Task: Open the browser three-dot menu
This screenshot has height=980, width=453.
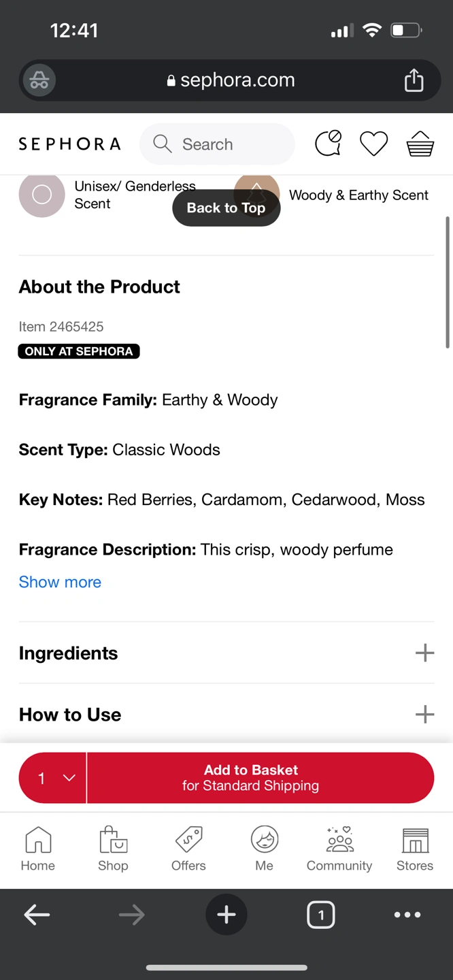Action: (x=407, y=915)
